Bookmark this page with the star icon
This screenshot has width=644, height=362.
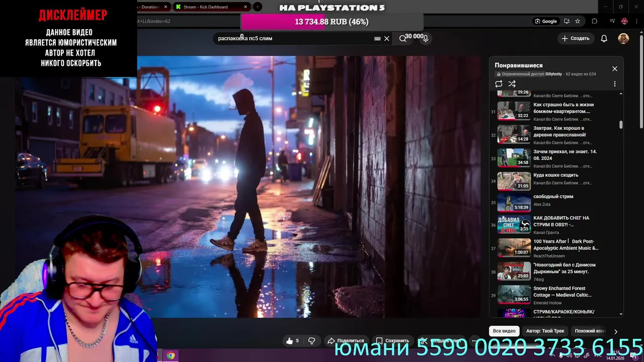(578, 21)
